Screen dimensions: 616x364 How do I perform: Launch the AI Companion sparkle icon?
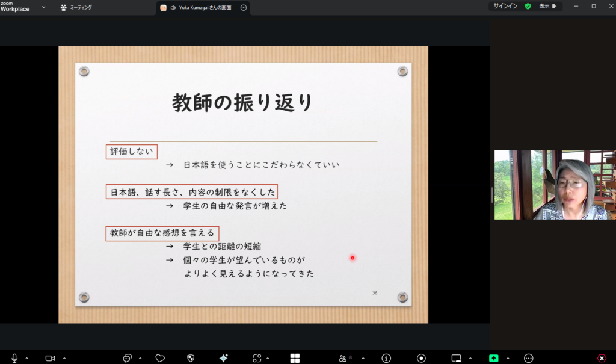click(223, 358)
